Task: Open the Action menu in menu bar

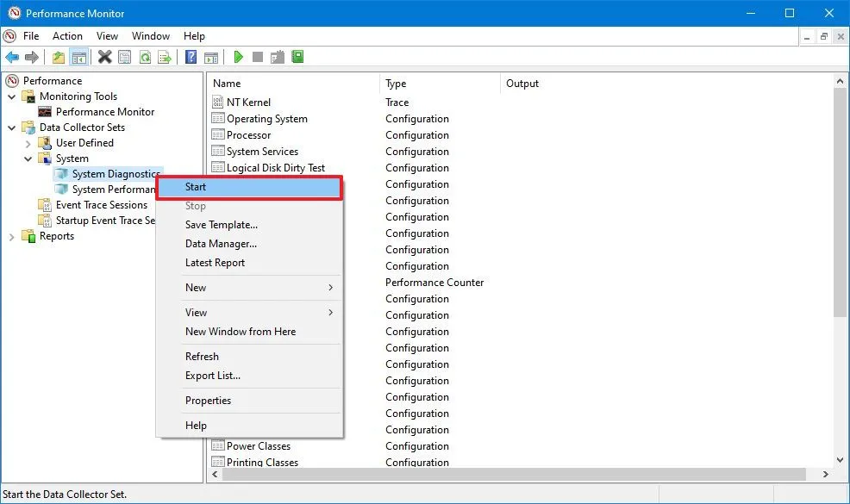Action: pos(67,36)
